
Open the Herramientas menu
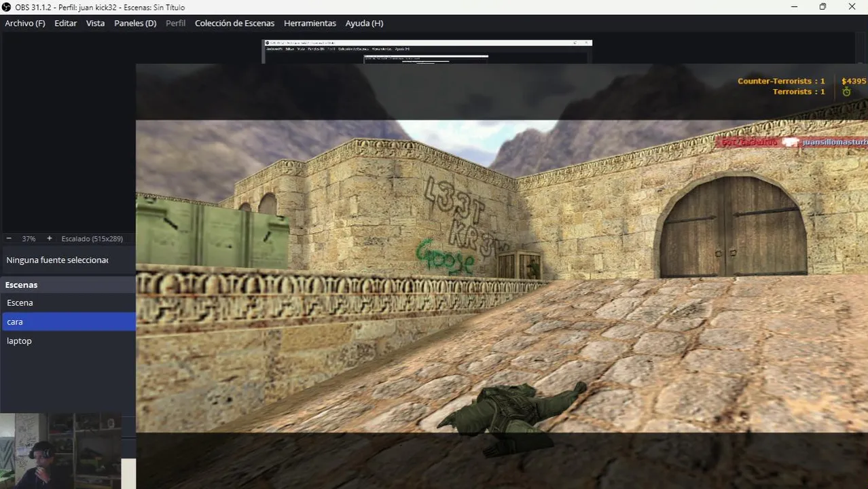tap(310, 23)
